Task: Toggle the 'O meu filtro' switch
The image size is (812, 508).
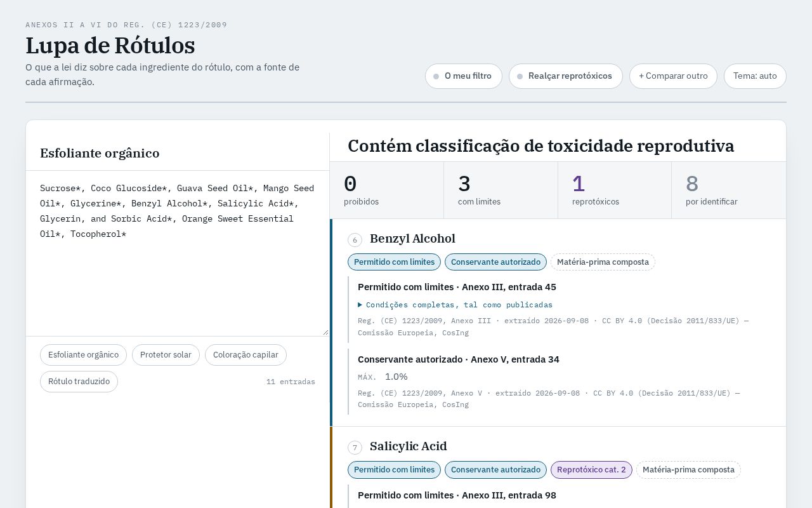Action: point(463,76)
